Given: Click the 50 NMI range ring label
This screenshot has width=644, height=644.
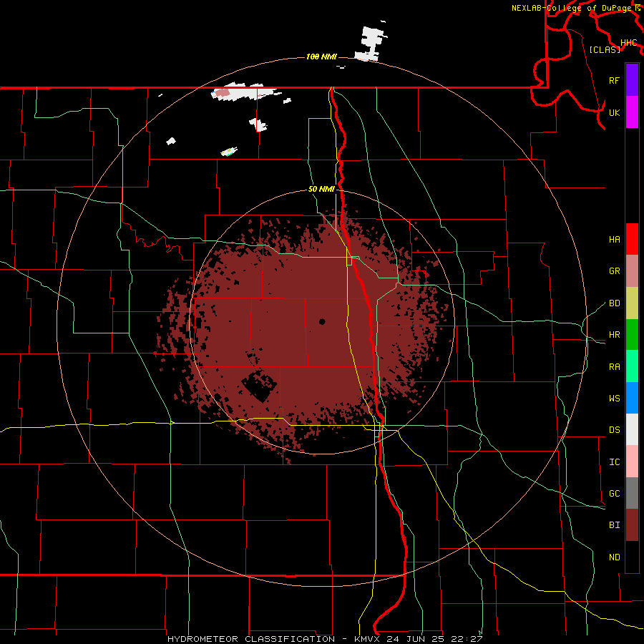Looking at the screenshot, I should (x=321, y=190).
